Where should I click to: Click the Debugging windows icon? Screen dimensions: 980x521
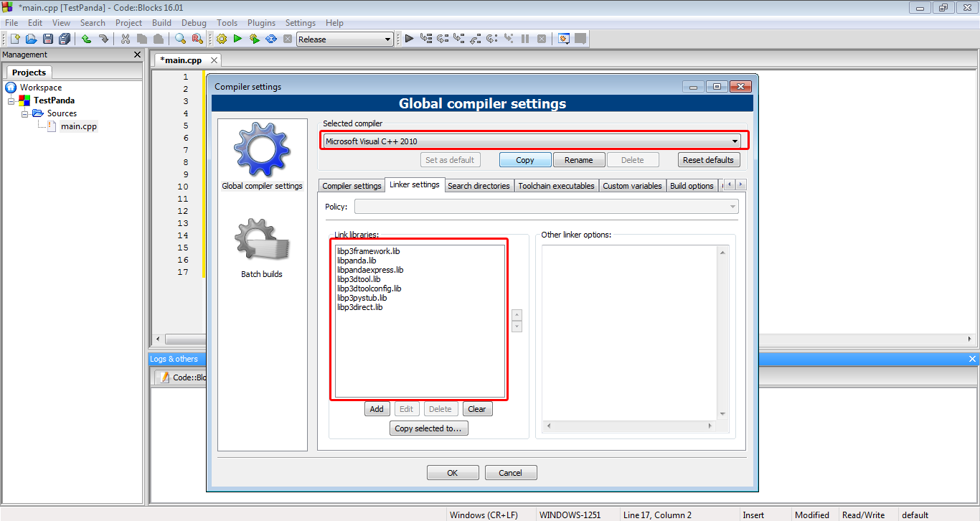point(564,39)
